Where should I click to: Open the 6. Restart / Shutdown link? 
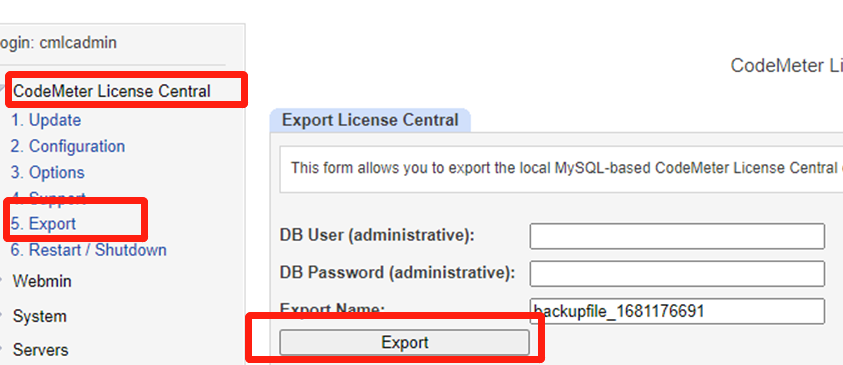point(89,250)
